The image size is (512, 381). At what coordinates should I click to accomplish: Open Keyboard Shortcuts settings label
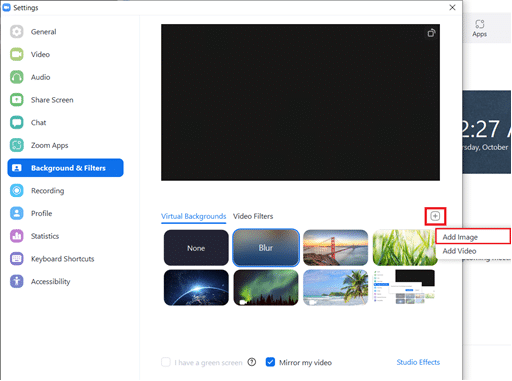(63, 259)
